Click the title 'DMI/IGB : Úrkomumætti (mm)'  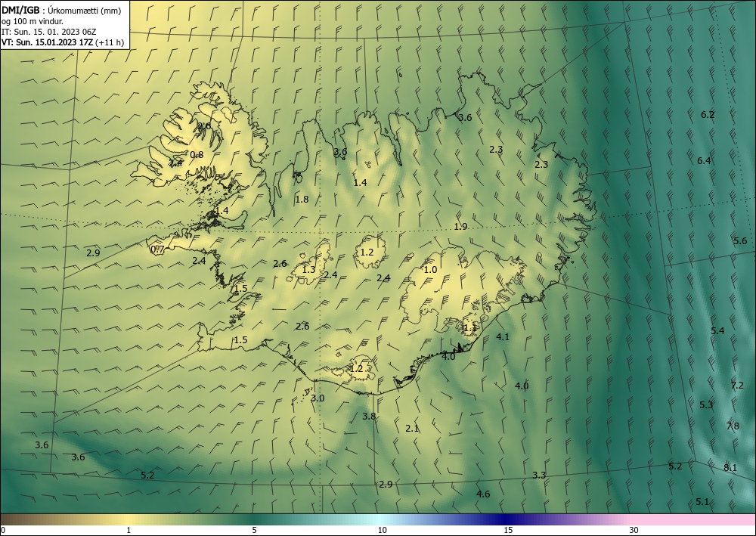(x=61, y=11)
